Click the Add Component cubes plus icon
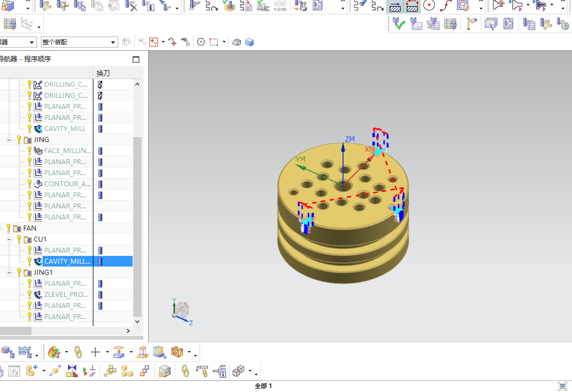 pos(32,371)
